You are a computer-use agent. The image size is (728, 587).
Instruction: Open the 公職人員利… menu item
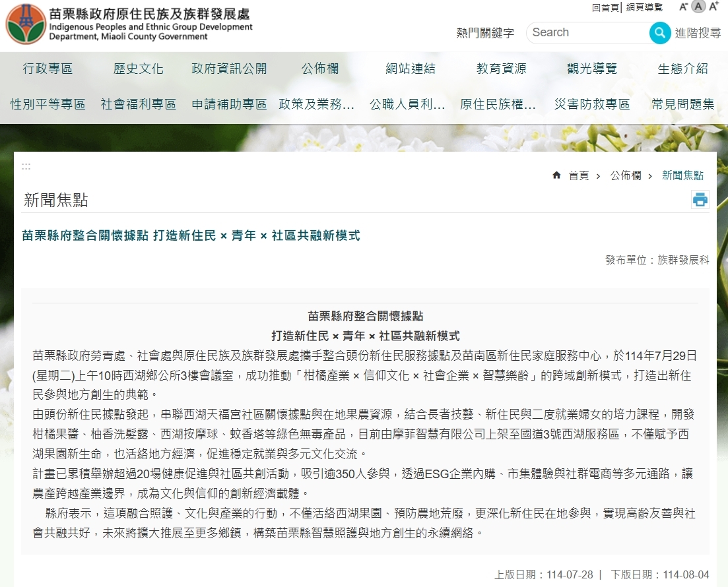tap(407, 104)
